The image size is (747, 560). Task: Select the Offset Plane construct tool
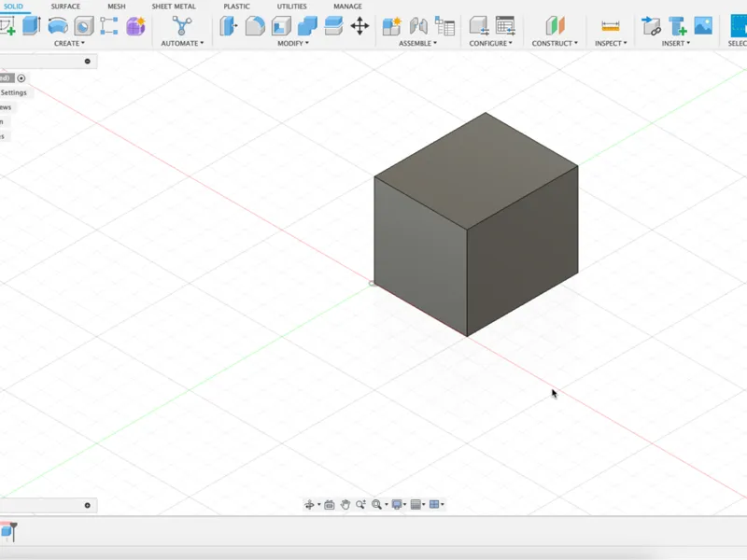[x=555, y=26]
